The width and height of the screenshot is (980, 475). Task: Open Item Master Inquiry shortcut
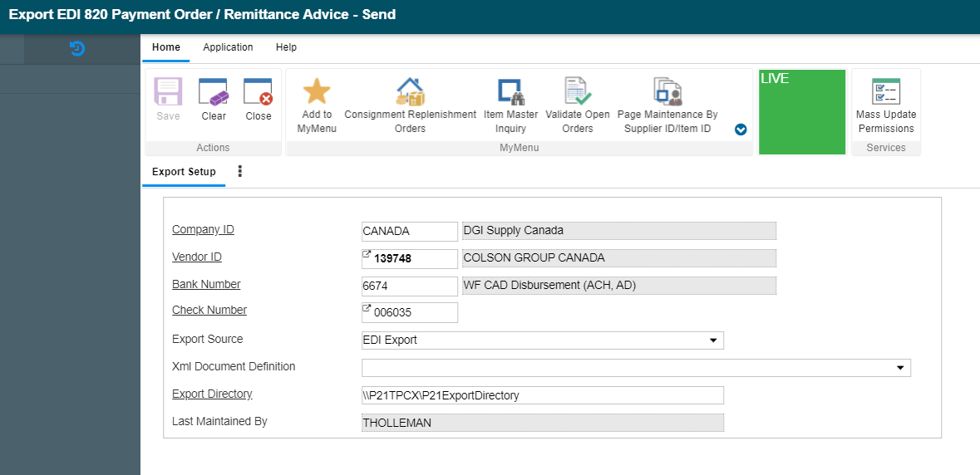(x=510, y=93)
